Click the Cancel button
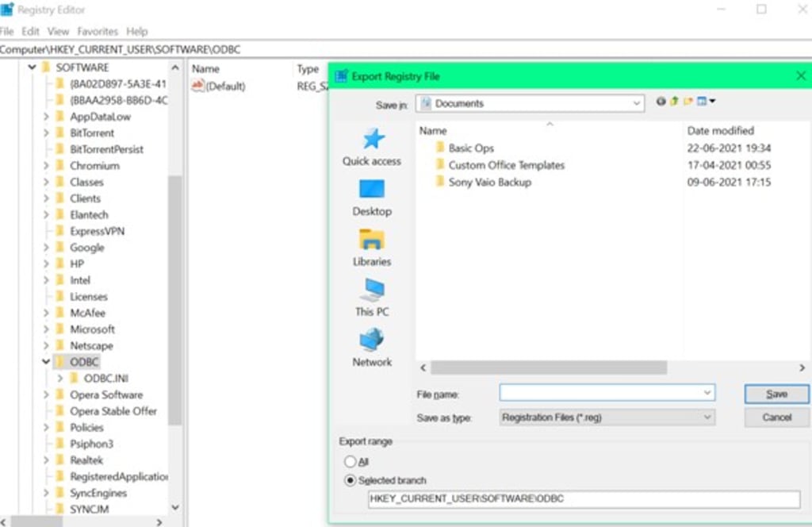Image resolution: width=812 pixels, height=527 pixels. coord(776,417)
